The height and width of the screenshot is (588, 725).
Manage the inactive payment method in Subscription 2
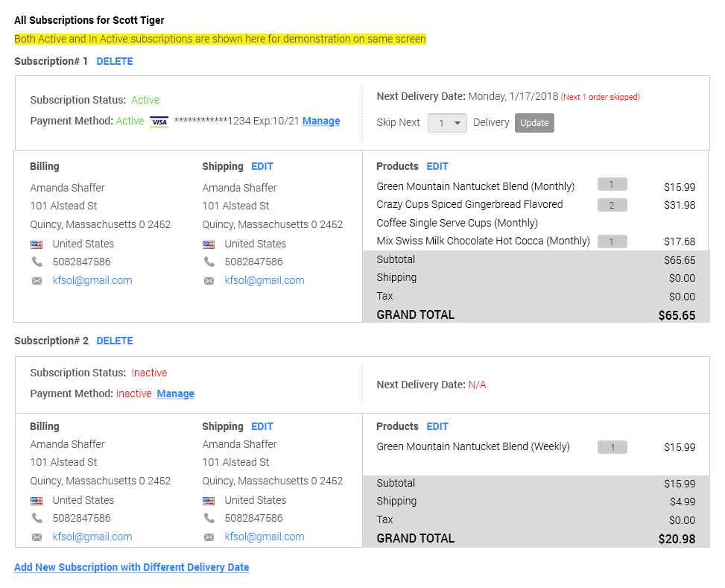tap(175, 394)
